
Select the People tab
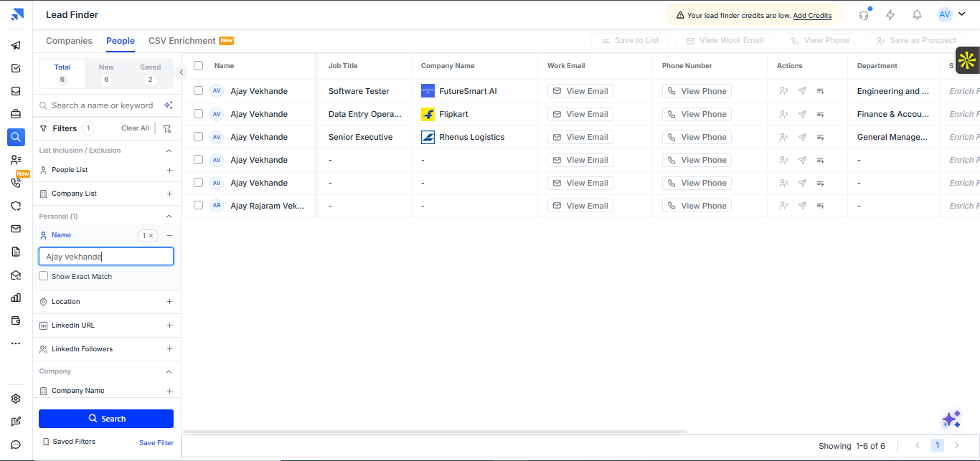click(121, 41)
